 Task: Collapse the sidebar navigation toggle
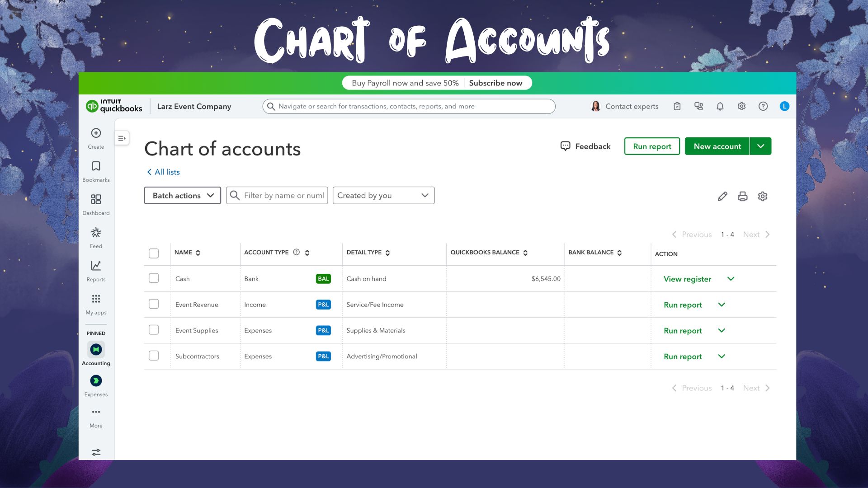(x=122, y=138)
